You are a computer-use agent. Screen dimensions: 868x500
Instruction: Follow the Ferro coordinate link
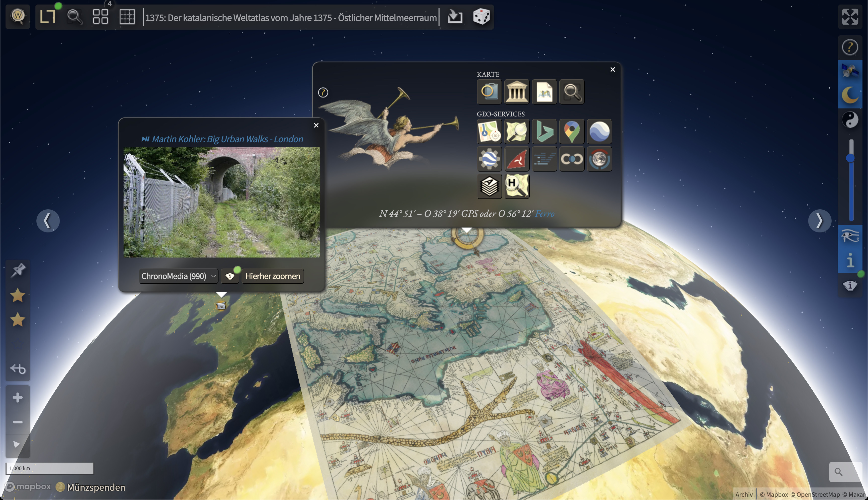(x=545, y=214)
